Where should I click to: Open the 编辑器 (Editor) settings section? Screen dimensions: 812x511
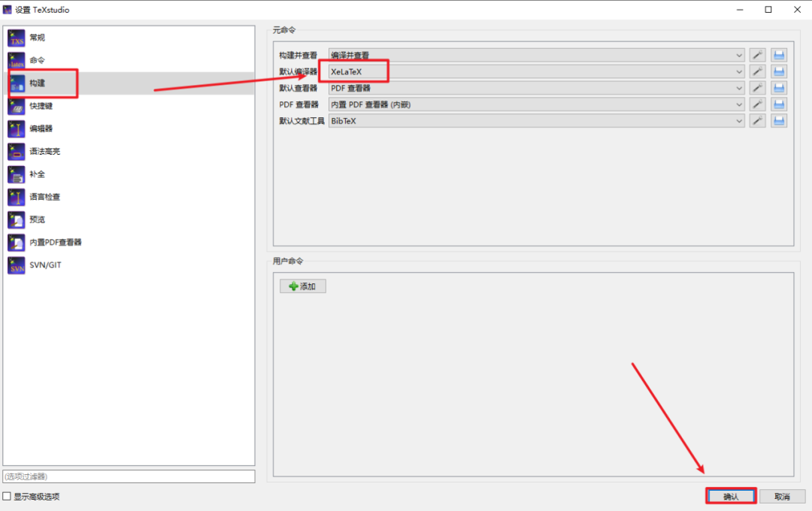41,129
